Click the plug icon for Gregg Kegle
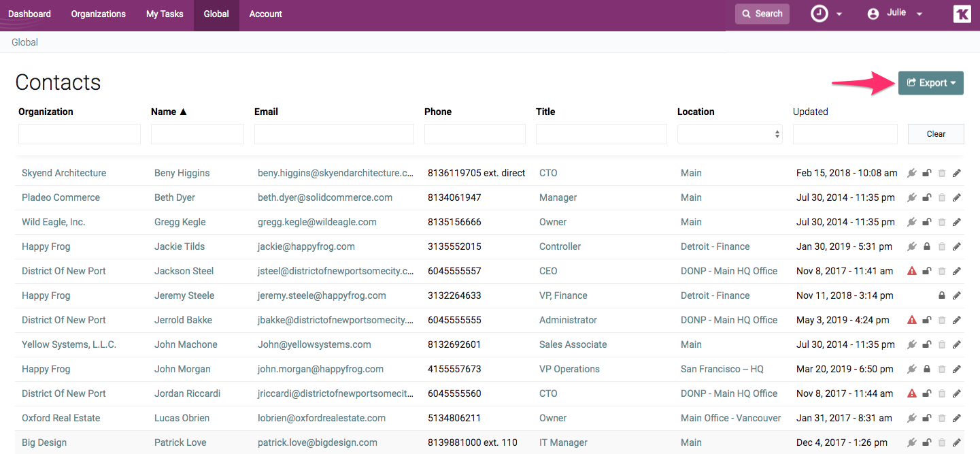The height and width of the screenshot is (454, 980). pyautogui.click(x=912, y=222)
